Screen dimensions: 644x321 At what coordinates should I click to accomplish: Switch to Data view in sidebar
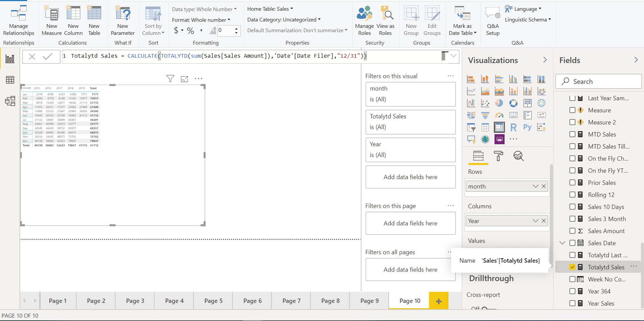click(10, 80)
